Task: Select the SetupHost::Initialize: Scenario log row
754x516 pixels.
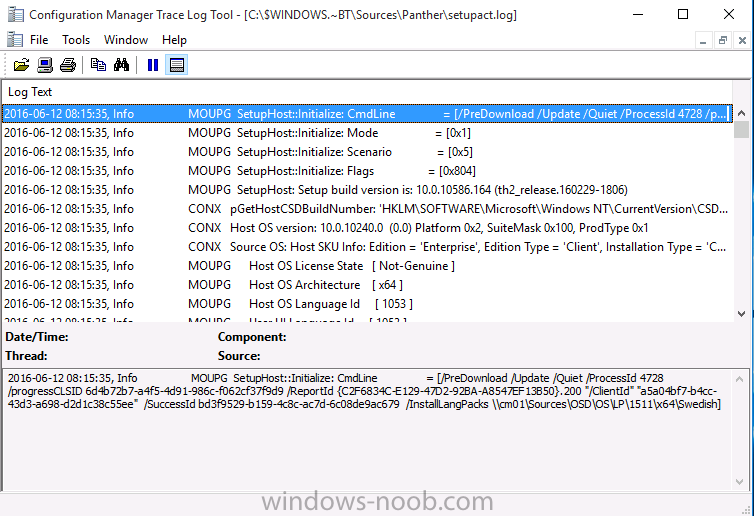Action: pyautogui.click(x=367, y=152)
